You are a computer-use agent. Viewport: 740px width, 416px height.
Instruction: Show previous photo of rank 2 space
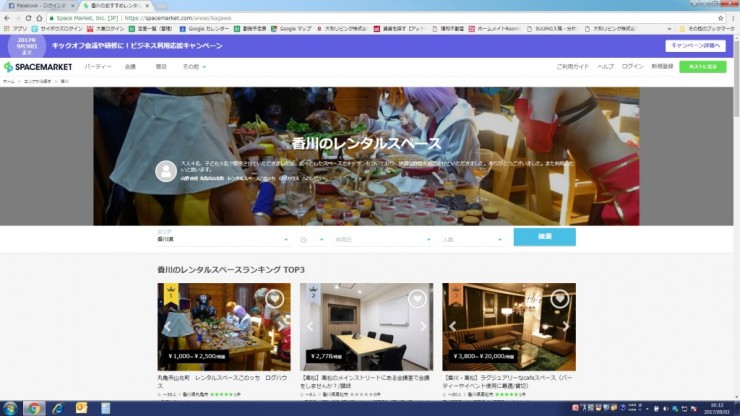pos(310,326)
